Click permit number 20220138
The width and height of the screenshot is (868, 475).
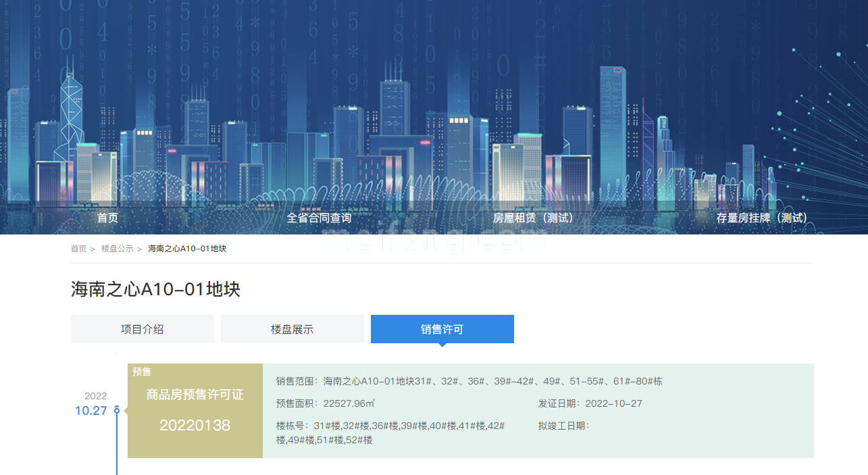[195, 425]
